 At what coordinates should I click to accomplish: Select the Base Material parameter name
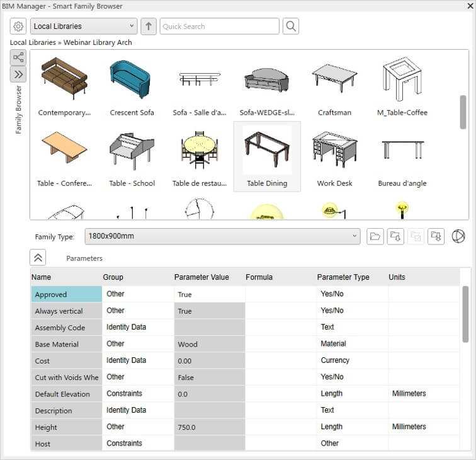point(67,344)
